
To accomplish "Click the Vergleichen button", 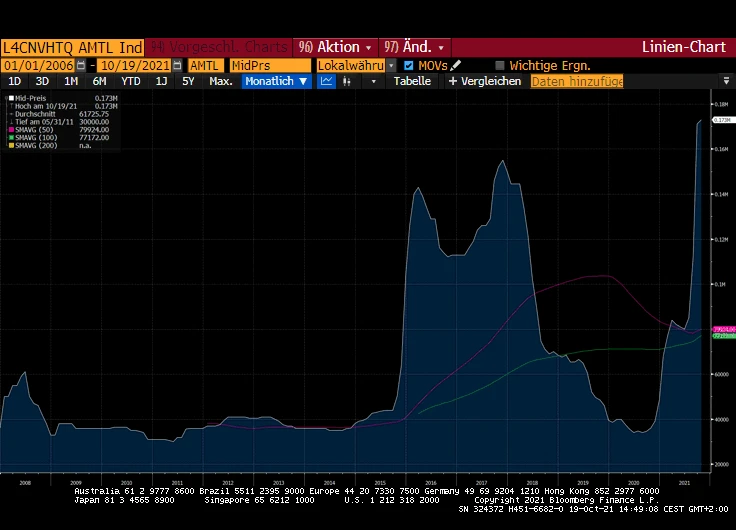I will tap(485, 81).
